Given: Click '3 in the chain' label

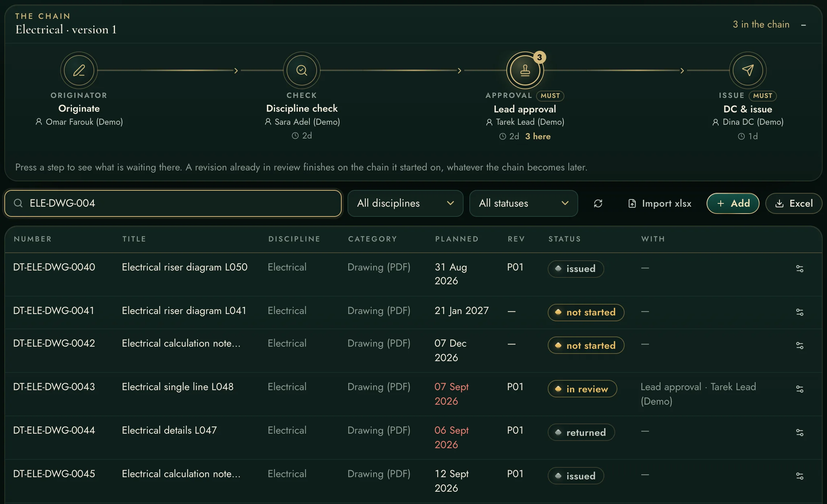Looking at the screenshot, I should (761, 25).
